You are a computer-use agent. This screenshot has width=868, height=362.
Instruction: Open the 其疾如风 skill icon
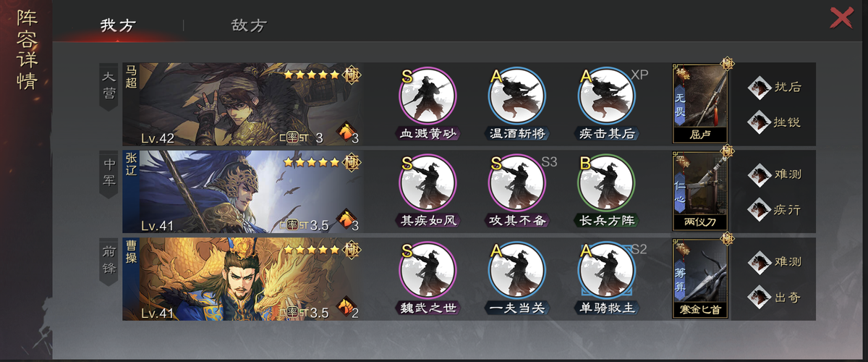tap(428, 183)
